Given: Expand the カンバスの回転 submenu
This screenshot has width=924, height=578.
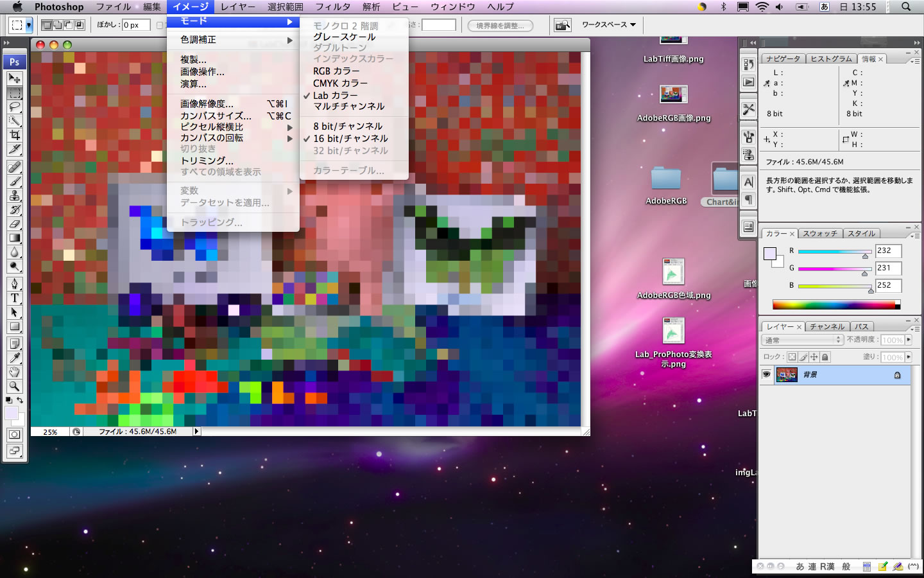Looking at the screenshot, I should click(233, 138).
